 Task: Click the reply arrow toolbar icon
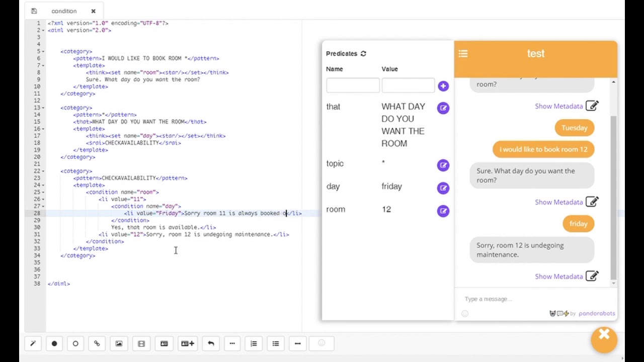[211, 343]
